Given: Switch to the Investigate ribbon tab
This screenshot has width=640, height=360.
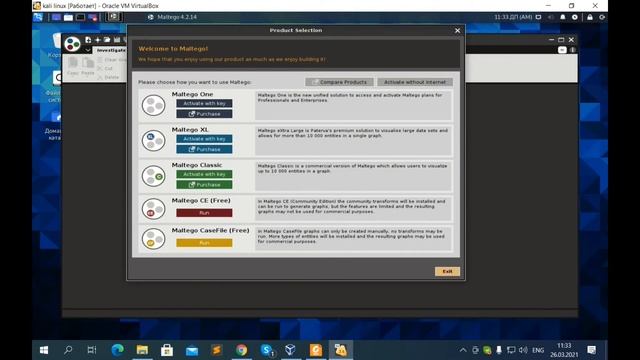Looking at the screenshot, I should point(110,50).
